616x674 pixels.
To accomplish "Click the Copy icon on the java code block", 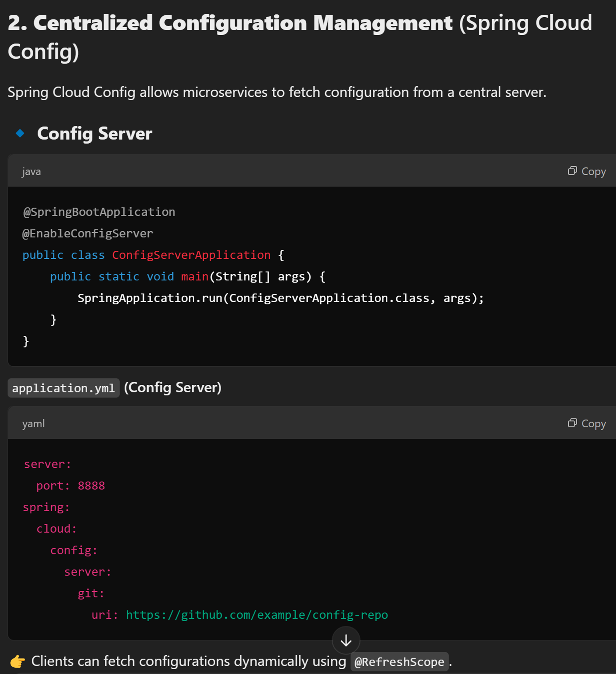I will point(572,171).
